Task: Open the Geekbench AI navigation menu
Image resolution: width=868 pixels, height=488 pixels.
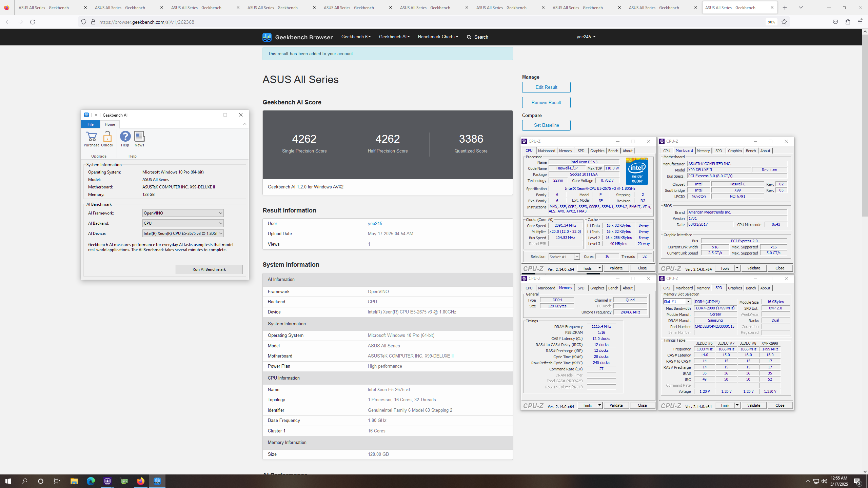Action: [x=394, y=37]
